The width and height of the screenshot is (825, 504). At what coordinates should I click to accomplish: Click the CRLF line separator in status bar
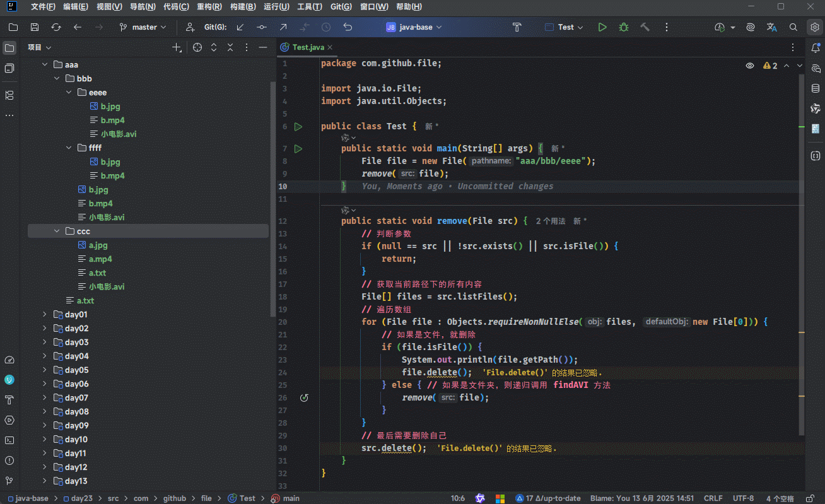[x=713, y=498]
